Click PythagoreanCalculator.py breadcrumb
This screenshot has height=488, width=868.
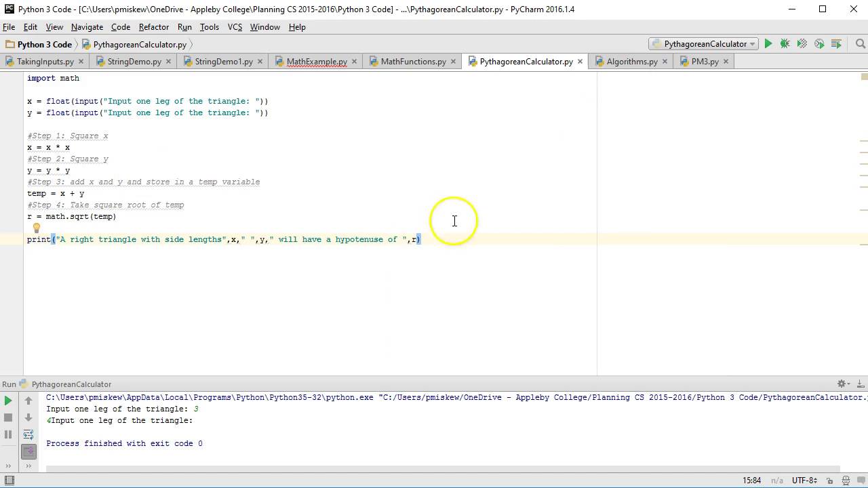tap(134, 45)
